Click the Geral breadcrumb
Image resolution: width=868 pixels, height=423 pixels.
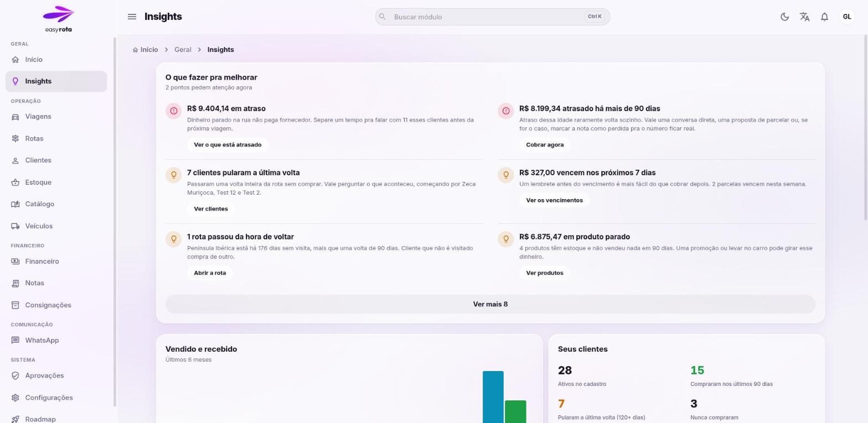(183, 50)
